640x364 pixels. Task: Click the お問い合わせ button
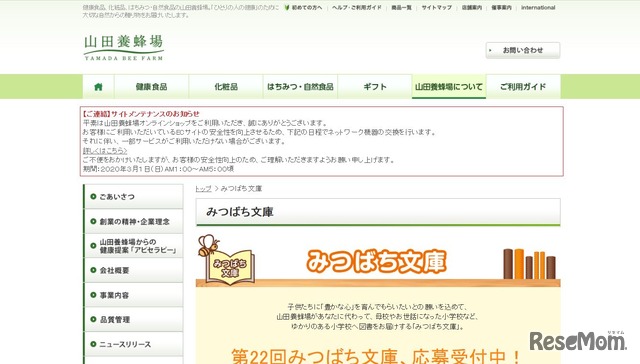point(523,50)
